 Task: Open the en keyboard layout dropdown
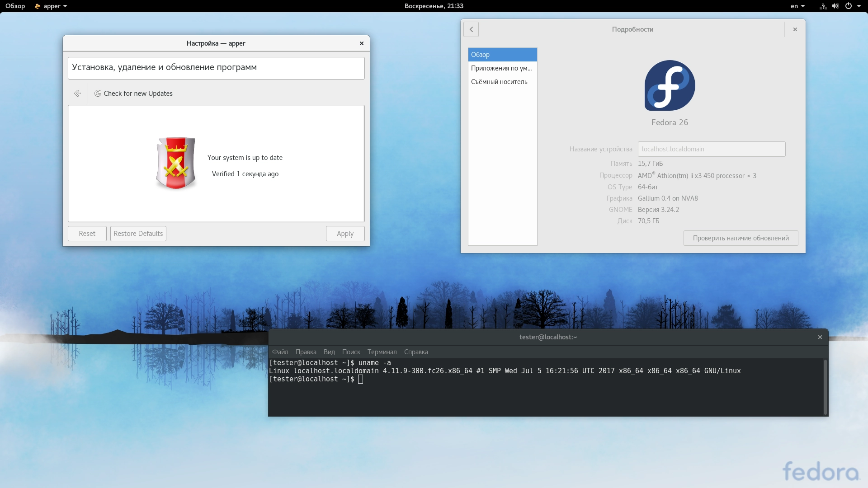tap(797, 6)
